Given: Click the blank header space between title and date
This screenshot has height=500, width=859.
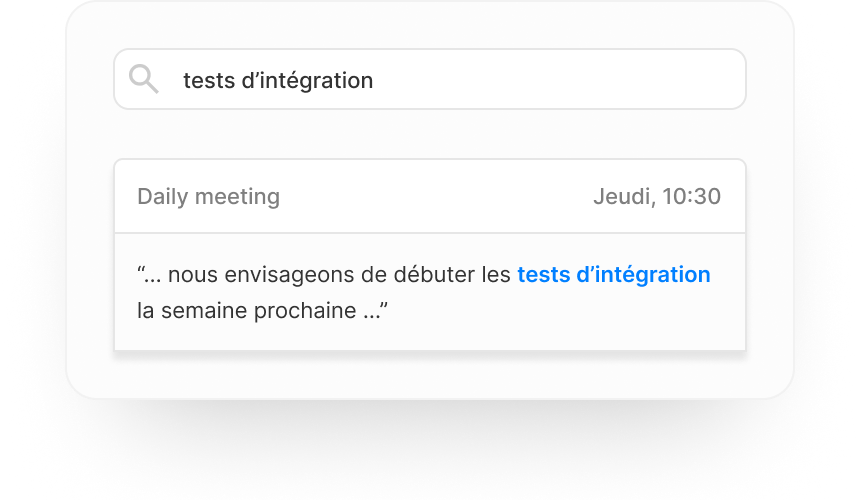Looking at the screenshot, I should click(437, 196).
